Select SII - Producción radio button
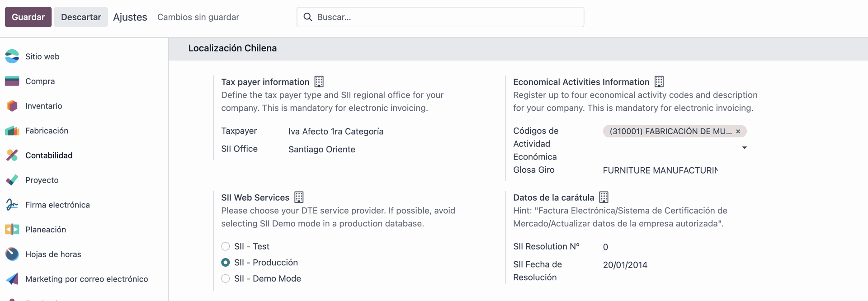Image resolution: width=868 pixels, height=301 pixels. pyautogui.click(x=226, y=263)
